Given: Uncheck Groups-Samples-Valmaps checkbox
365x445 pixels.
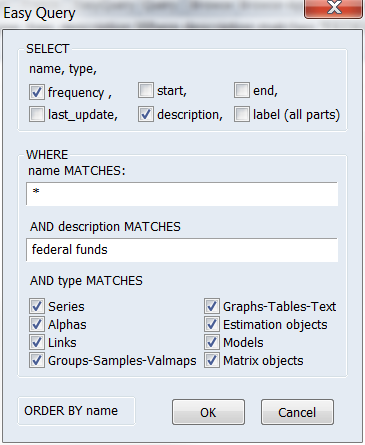Looking at the screenshot, I should 37,360.
